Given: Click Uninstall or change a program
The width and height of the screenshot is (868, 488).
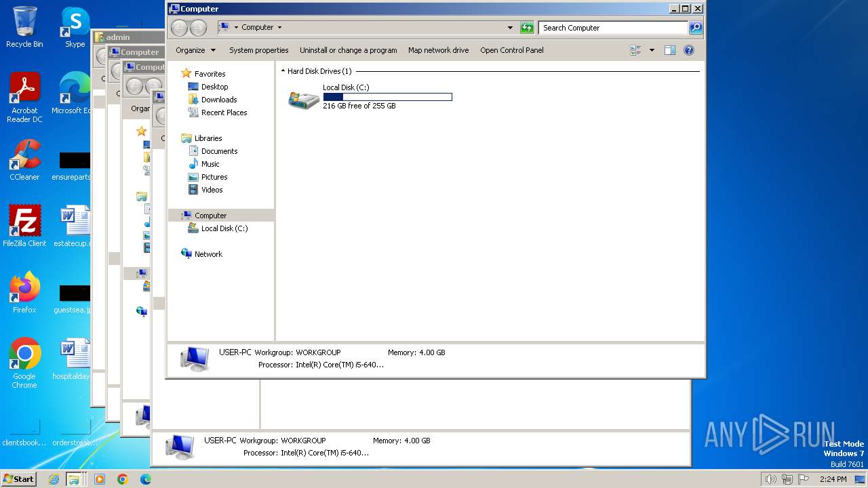Looking at the screenshot, I should pyautogui.click(x=349, y=50).
